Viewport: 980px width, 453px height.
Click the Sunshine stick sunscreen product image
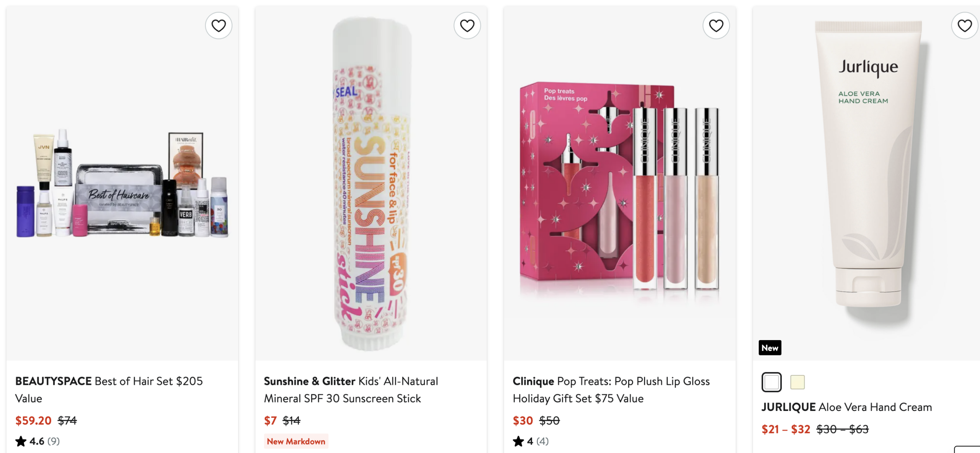tap(370, 184)
